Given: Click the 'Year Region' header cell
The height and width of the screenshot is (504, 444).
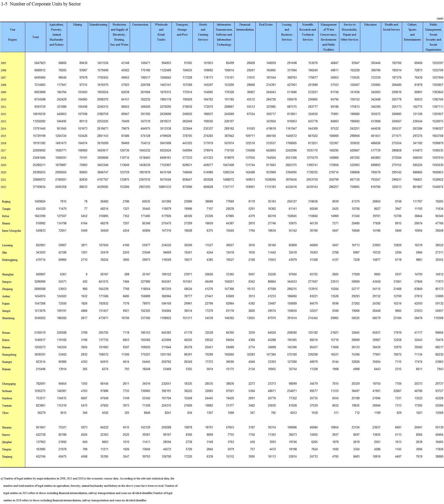Looking at the screenshot, I should point(13,37).
